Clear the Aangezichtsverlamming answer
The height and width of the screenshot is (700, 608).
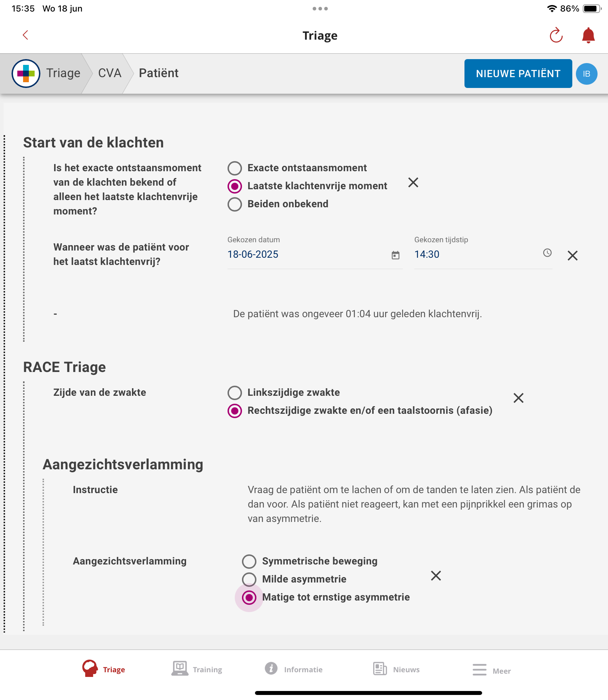[436, 576]
